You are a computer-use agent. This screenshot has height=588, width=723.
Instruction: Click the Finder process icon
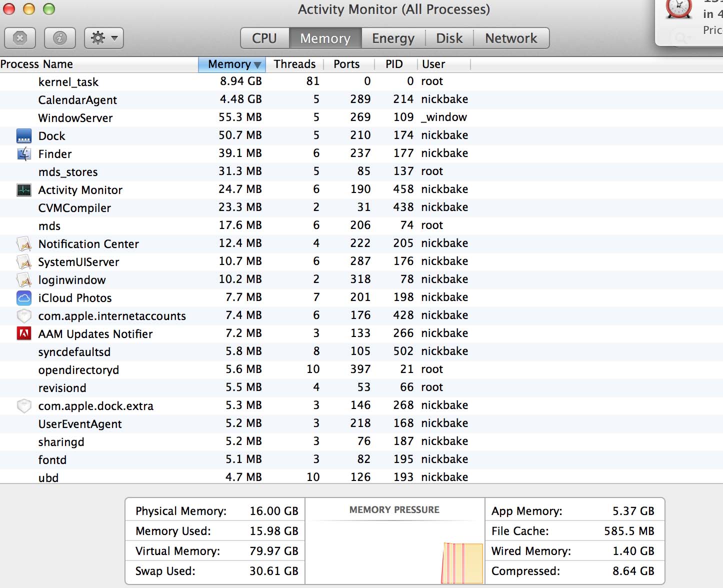point(24,154)
